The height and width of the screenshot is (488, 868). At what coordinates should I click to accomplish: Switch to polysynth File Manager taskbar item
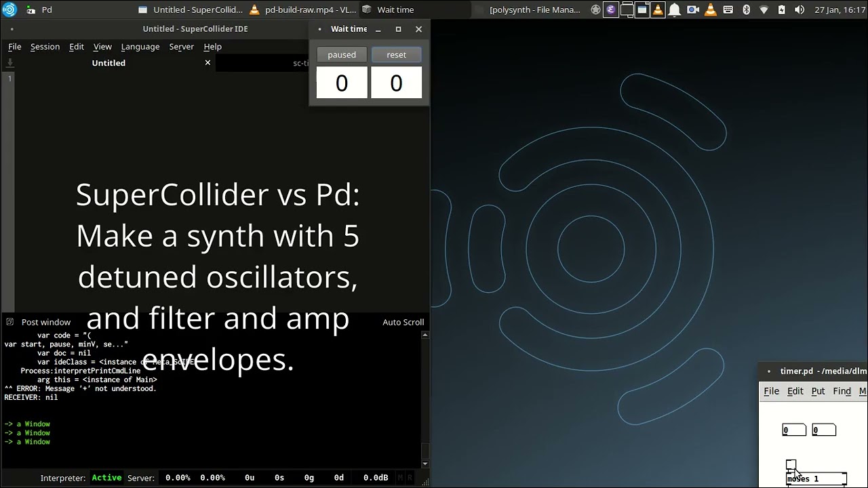point(528,9)
